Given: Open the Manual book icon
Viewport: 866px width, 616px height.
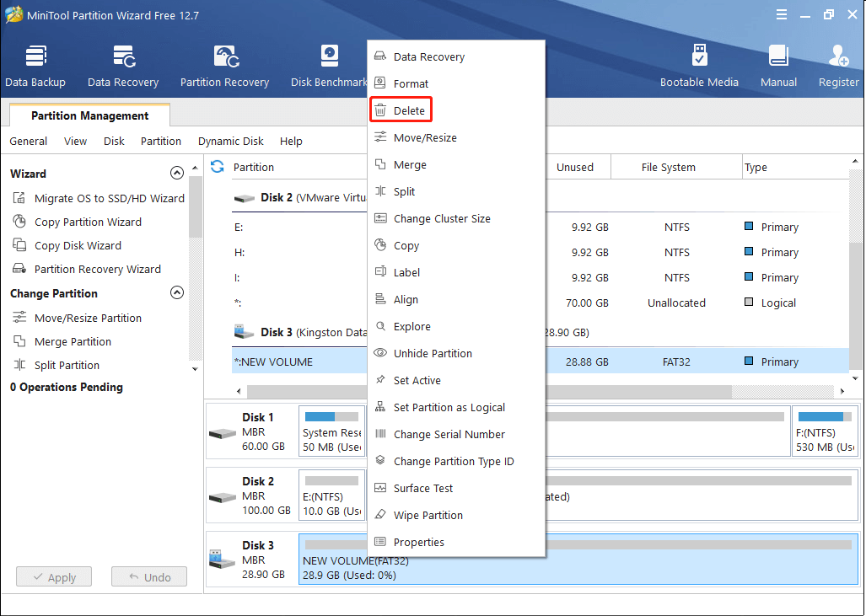Looking at the screenshot, I should coord(778,56).
